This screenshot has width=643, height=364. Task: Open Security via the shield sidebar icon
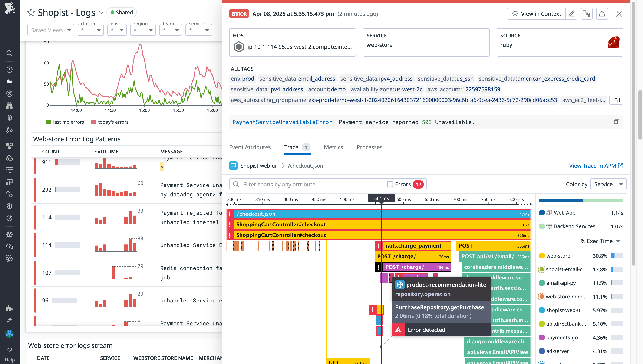click(10, 206)
